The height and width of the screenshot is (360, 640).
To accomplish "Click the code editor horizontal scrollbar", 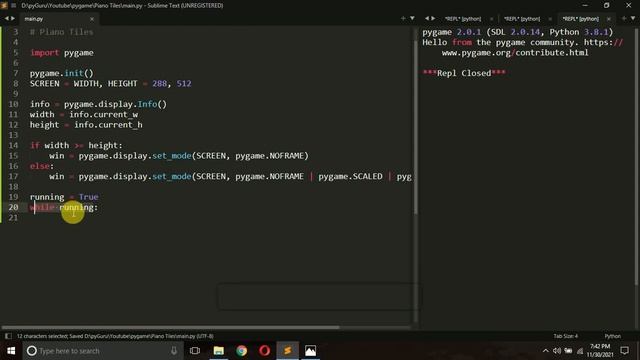I will [170, 327].
